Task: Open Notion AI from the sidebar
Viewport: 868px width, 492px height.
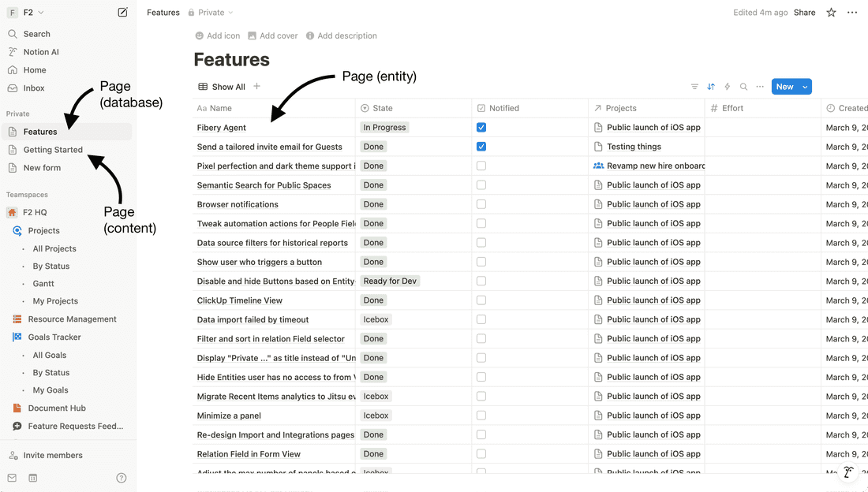Action: tap(39, 51)
